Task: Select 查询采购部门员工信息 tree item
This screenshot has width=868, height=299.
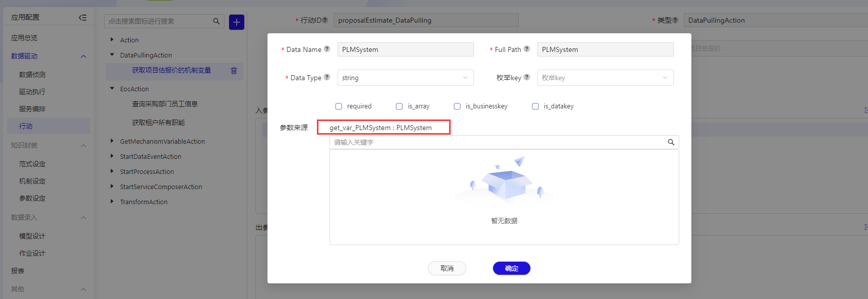Action: click(x=165, y=104)
